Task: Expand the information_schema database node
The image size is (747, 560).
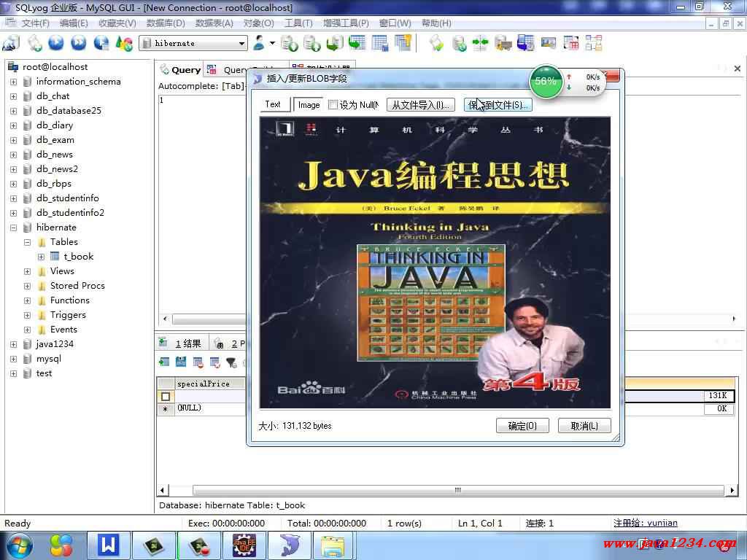Action: pos(13,82)
